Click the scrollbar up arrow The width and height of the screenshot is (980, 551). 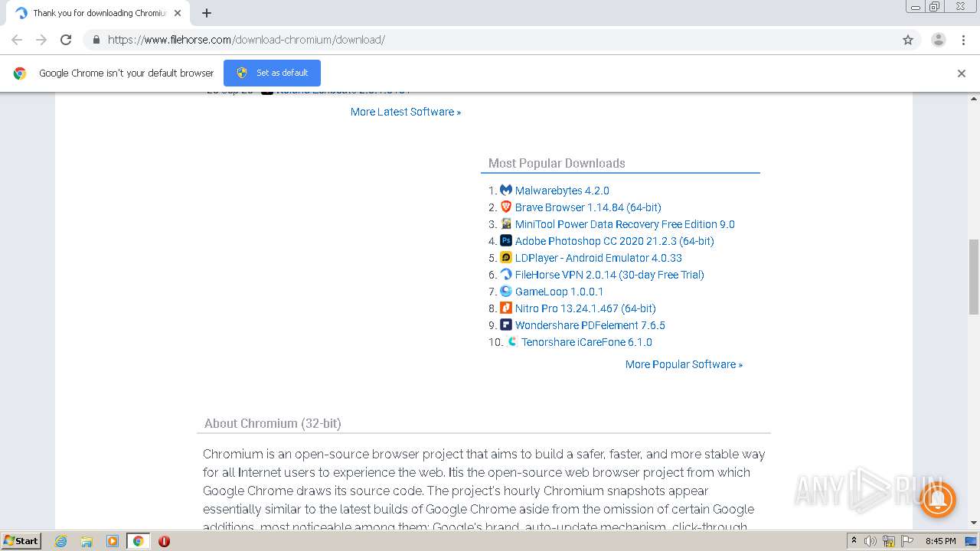click(x=973, y=98)
